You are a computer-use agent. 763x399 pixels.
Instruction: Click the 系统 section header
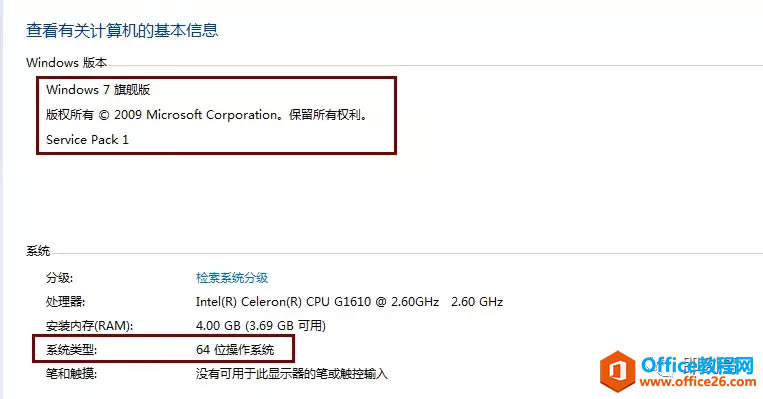click(x=38, y=251)
